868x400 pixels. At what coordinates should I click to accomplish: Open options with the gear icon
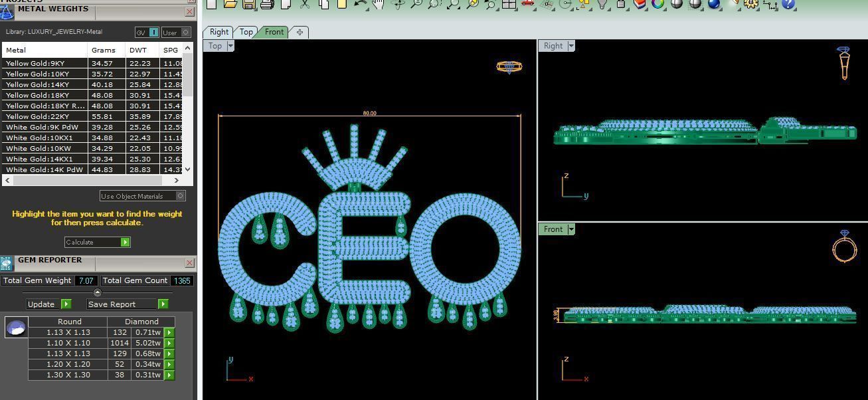[x=751, y=3]
